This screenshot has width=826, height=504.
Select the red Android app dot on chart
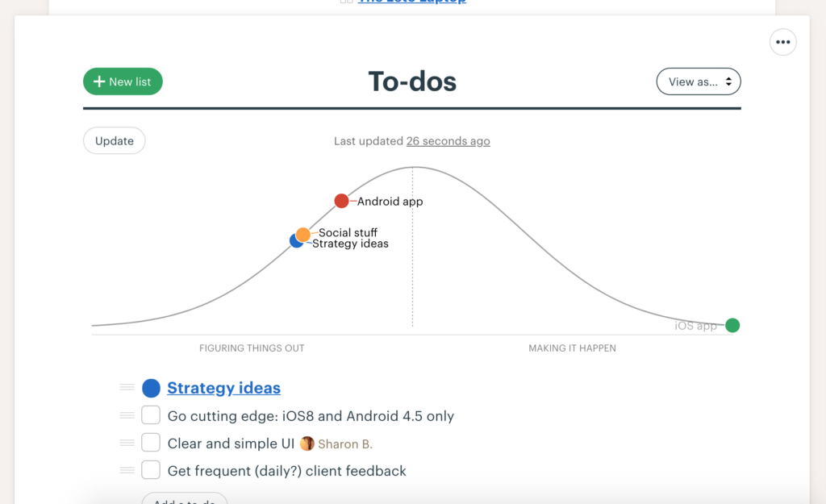tap(341, 200)
